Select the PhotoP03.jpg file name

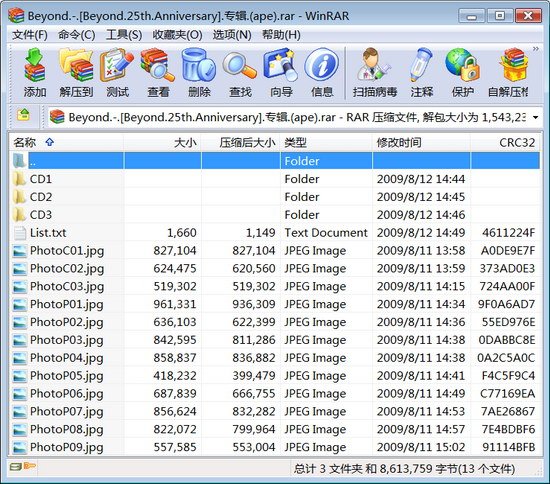(x=67, y=340)
